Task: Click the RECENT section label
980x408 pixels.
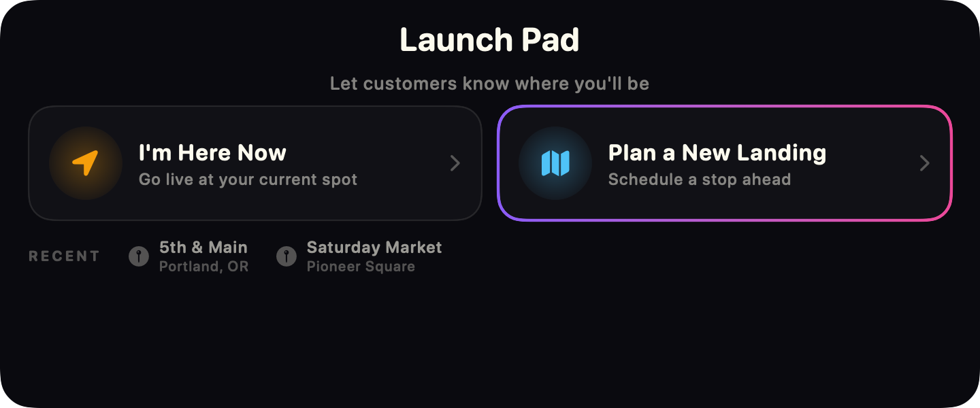Action: [x=63, y=256]
